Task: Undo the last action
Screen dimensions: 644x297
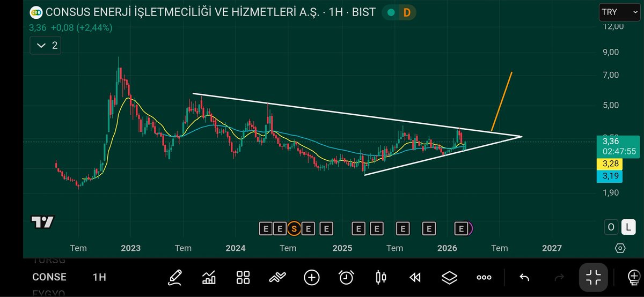Action: pyautogui.click(x=524, y=278)
